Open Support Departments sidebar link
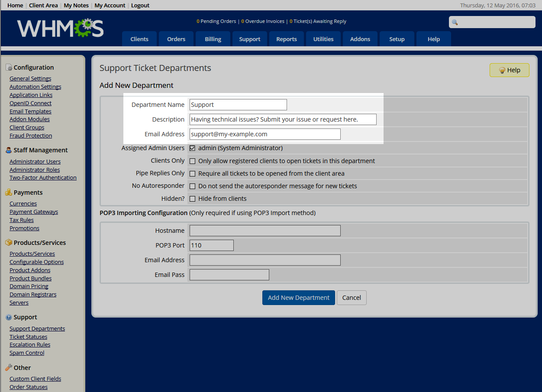Viewport: 542px width, 392px height. click(37, 329)
